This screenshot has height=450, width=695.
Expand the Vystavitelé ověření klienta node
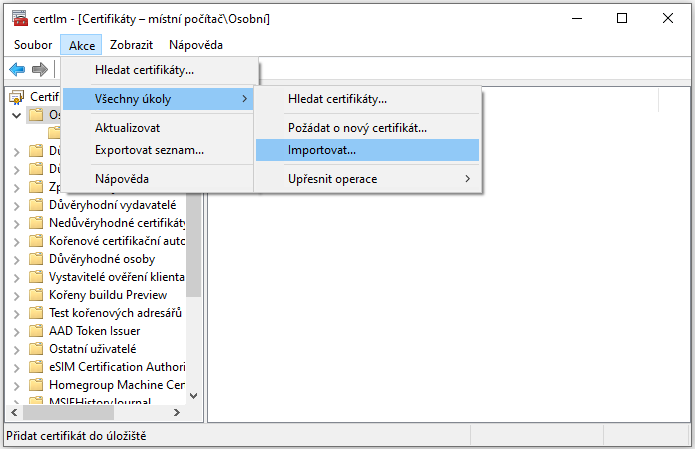(x=16, y=278)
